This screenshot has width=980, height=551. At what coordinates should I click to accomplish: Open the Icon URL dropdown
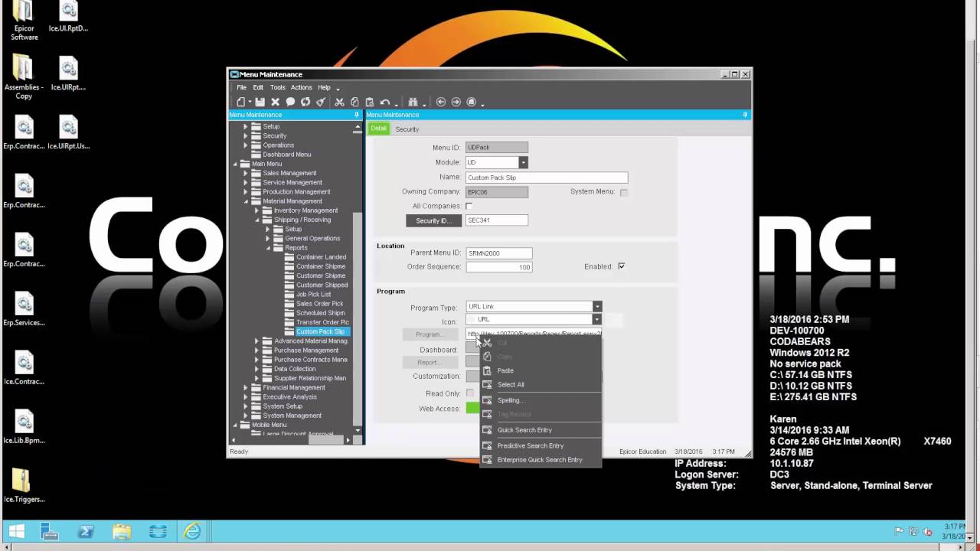[x=597, y=320]
